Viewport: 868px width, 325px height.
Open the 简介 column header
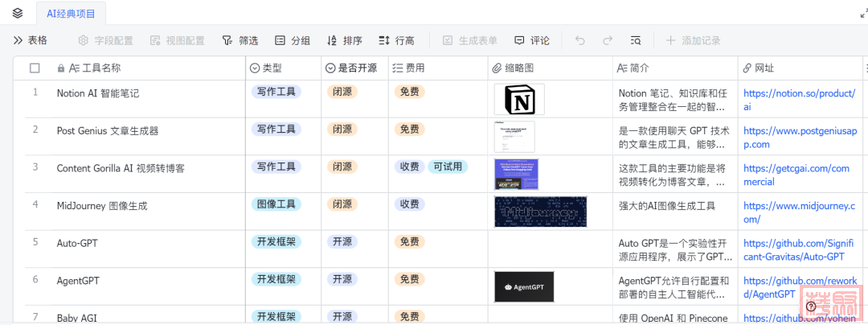click(675, 68)
